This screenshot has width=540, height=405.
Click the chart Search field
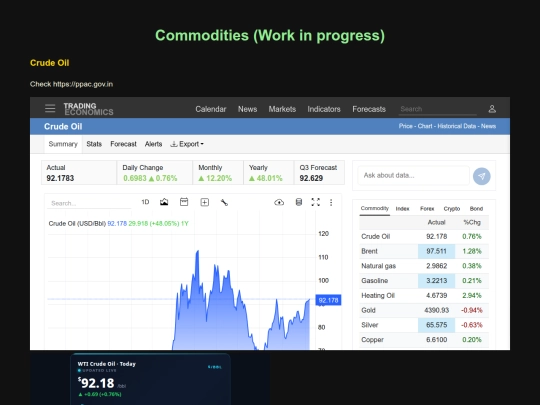tap(89, 203)
